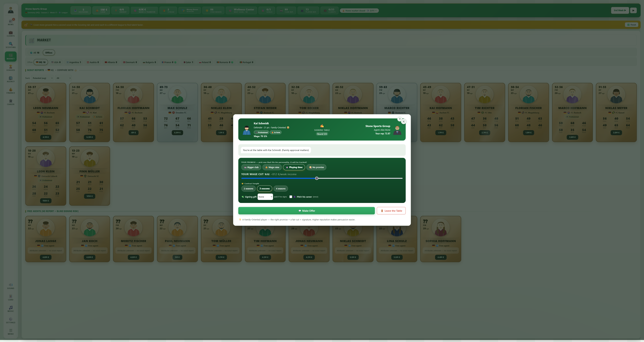Click the agent avatar in top-left sidebar
The image size is (644, 342).
click(x=11, y=10)
